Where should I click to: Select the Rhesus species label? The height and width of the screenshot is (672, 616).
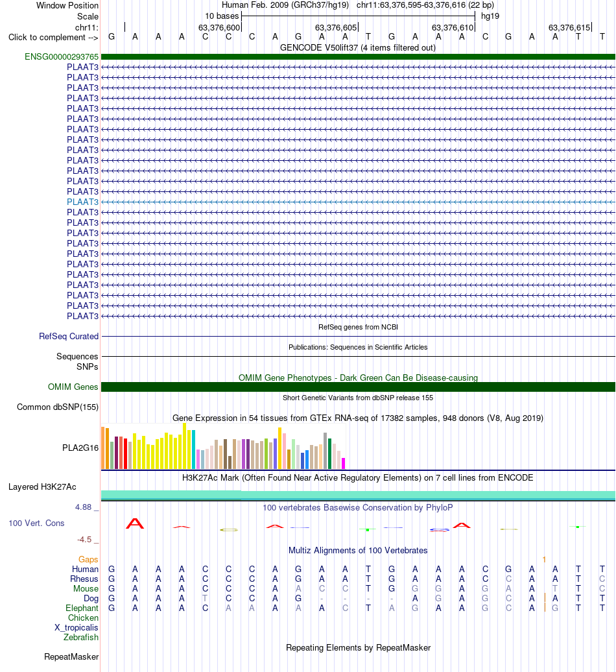(84, 579)
